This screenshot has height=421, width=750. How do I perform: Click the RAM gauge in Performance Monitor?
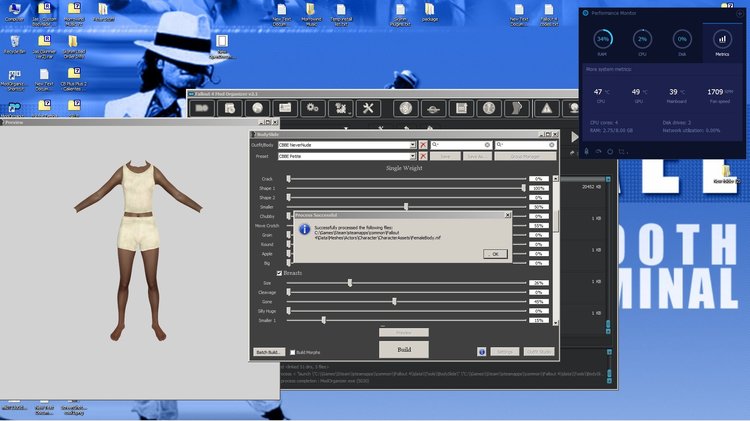[x=603, y=39]
